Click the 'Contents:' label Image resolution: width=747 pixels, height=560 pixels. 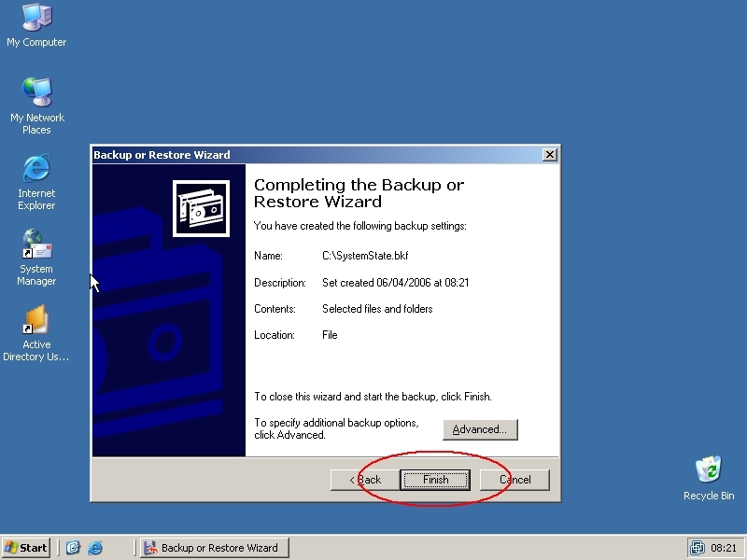click(275, 309)
